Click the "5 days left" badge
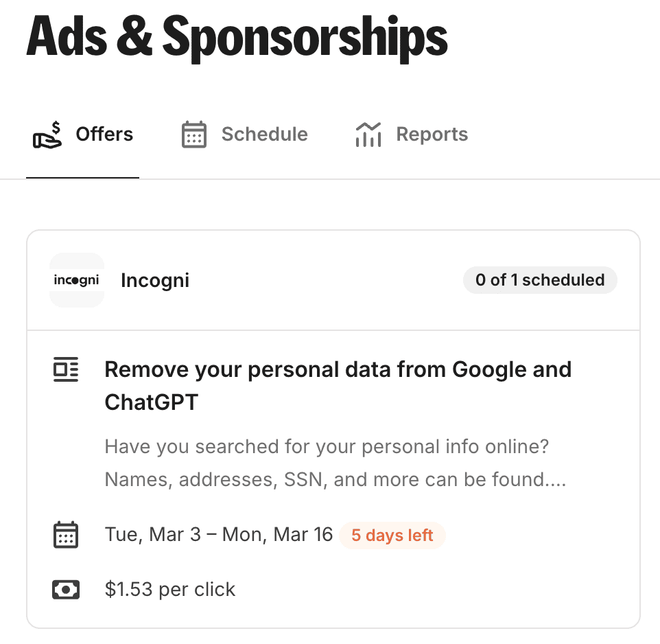Screen dimensions: 660x644 [x=392, y=536]
